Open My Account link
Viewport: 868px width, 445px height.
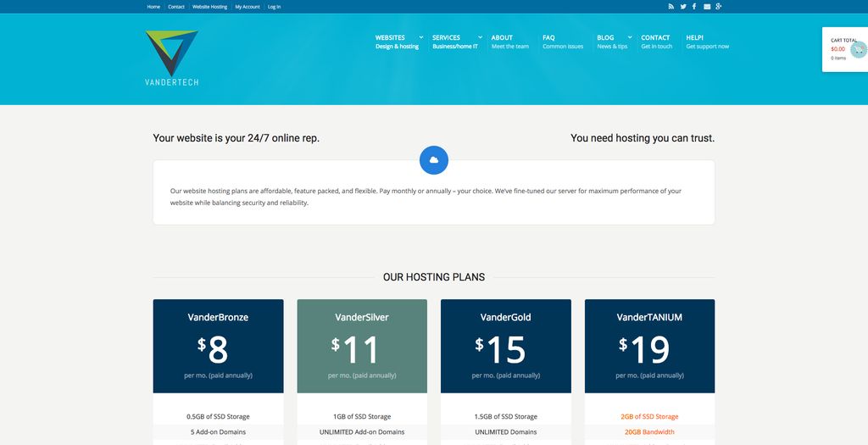[248, 7]
